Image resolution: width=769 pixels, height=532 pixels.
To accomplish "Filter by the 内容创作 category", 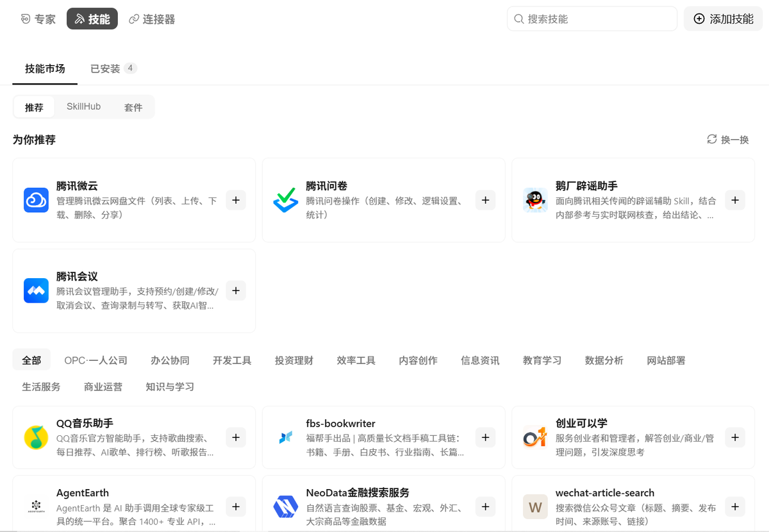I will tap(418, 360).
